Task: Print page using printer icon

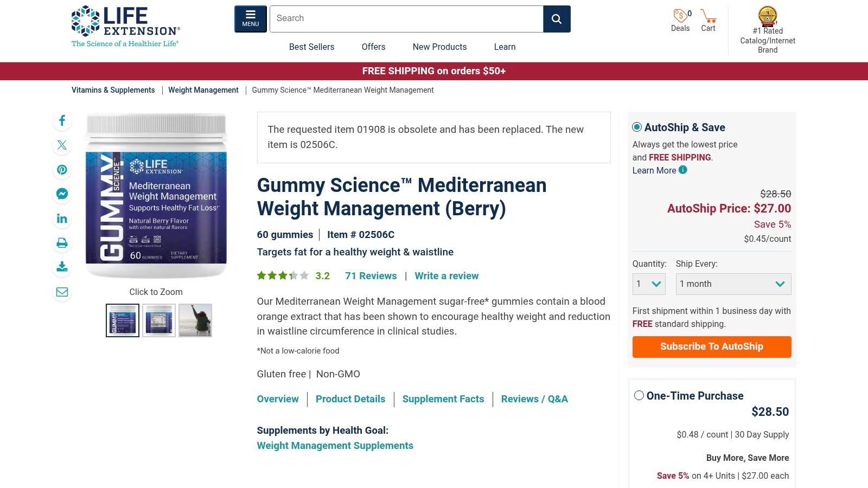Action: coord(62,243)
